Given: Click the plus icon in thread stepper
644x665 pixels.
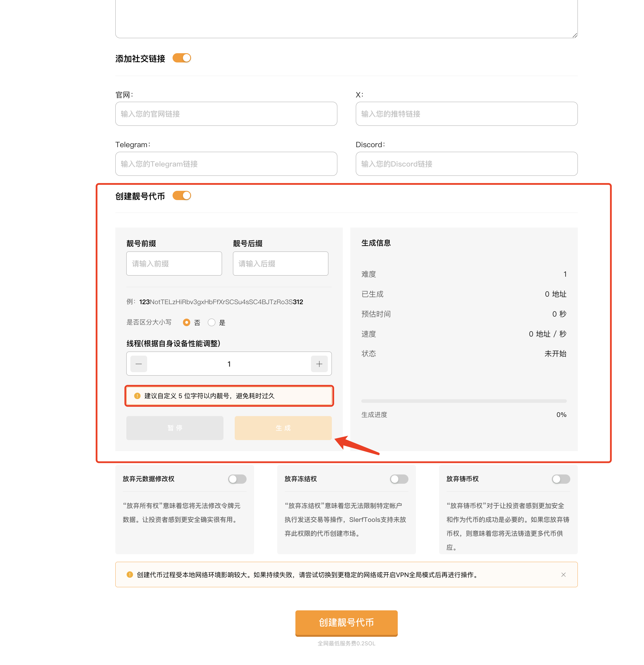Looking at the screenshot, I should 319,364.
